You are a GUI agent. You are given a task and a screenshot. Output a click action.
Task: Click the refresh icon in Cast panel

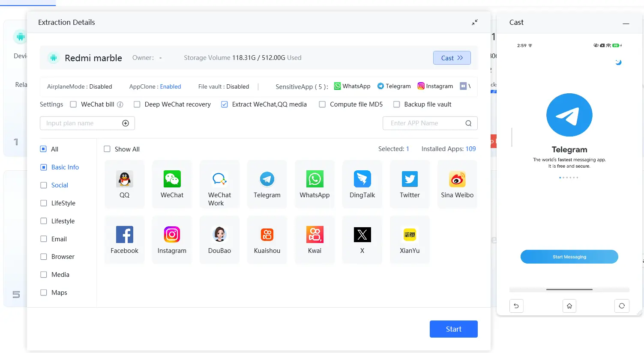click(622, 306)
